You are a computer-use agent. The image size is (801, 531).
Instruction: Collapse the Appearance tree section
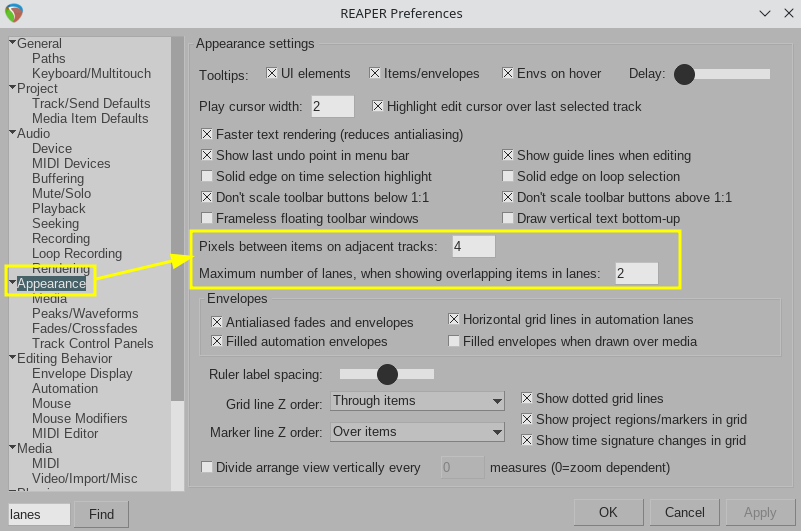(12, 282)
